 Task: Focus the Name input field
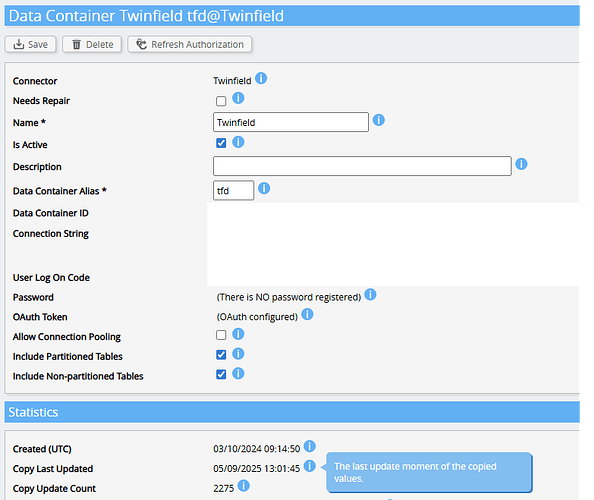click(x=291, y=122)
